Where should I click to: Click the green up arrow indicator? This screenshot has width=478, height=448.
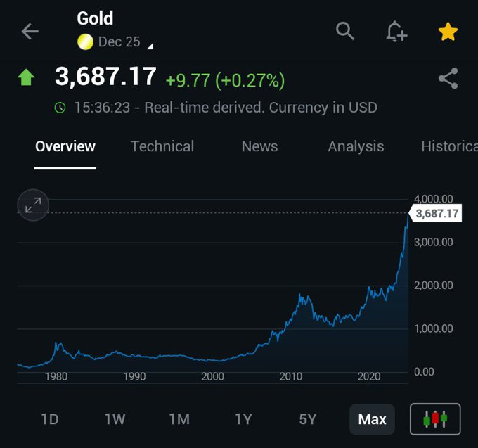pyautogui.click(x=26, y=77)
